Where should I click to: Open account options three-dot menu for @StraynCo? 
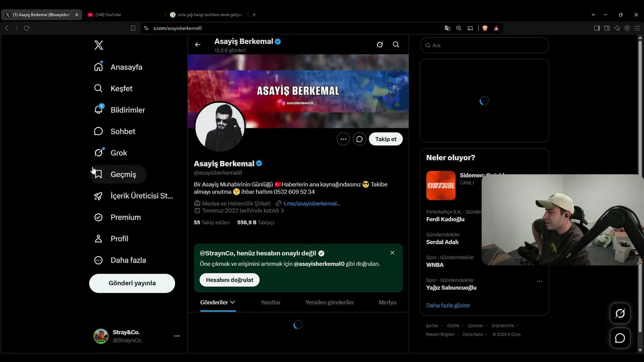click(177, 336)
